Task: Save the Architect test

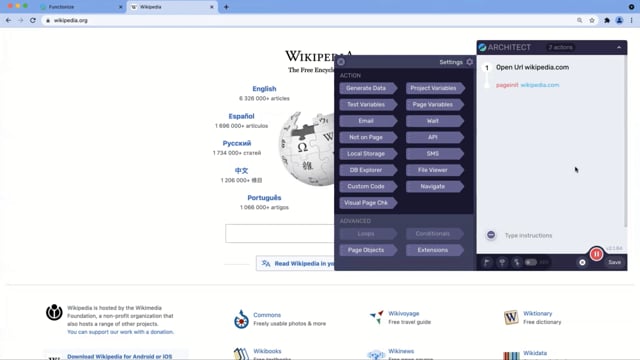Action: (614, 262)
